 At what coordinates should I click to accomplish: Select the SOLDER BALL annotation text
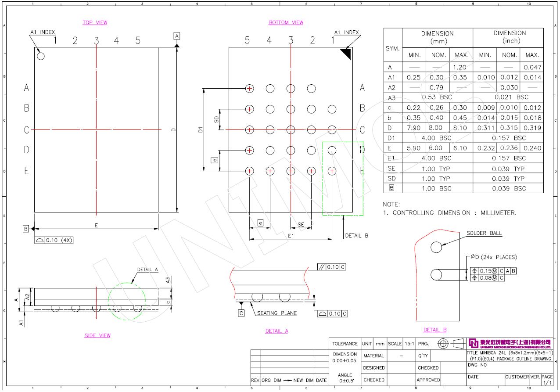click(x=484, y=233)
